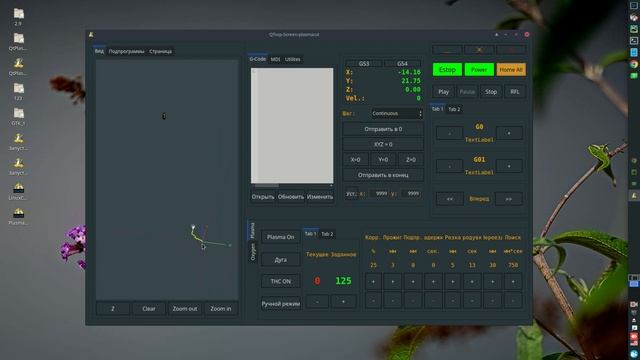Viewport: 640px width, 360px height.
Task: Select vertical Plasma side tab
Action: click(x=252, y=230)
